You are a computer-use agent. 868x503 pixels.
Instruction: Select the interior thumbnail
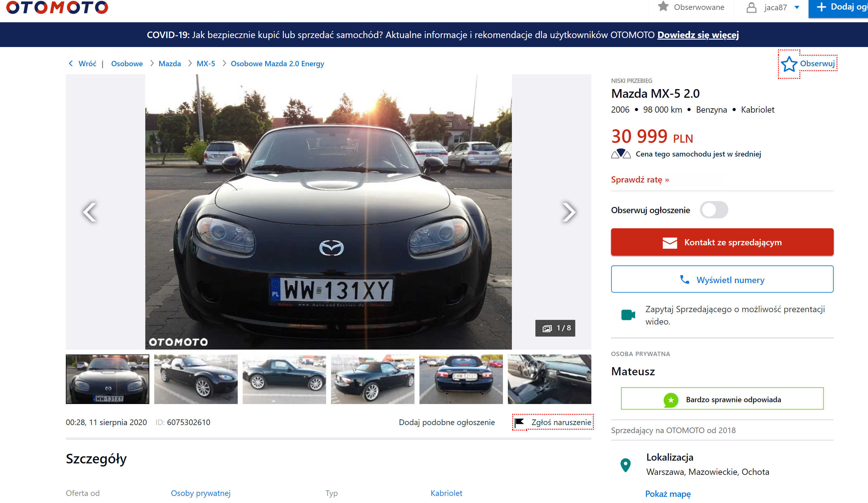pyautogui.click(x=549, y=379)
